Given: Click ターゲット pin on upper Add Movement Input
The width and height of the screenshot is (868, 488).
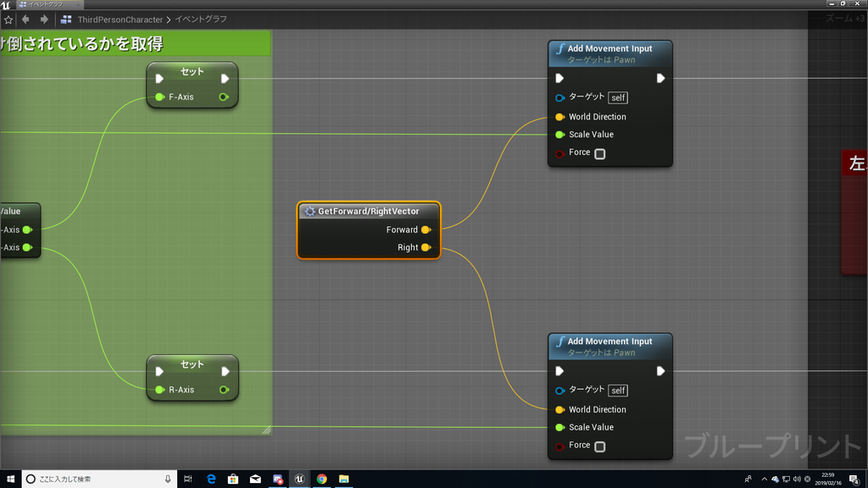Looking at the screenshot, I should 559,98.
